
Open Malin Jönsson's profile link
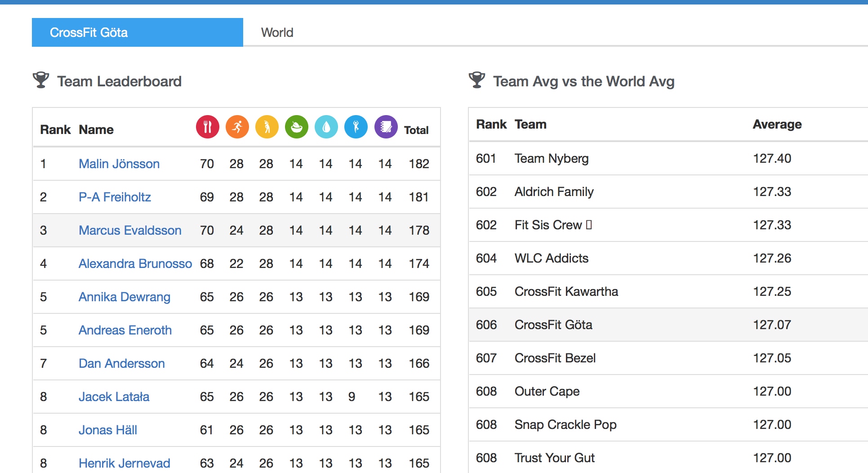click(x=119, y=164)
